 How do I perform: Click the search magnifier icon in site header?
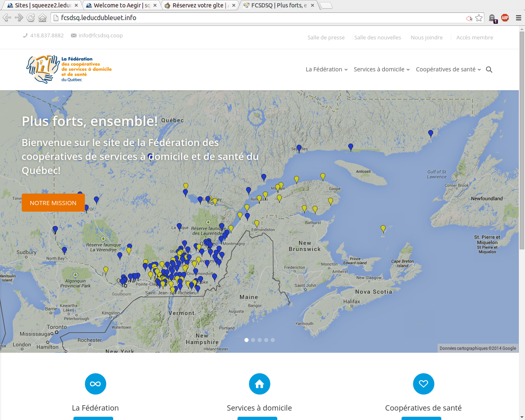pos(489,70)
